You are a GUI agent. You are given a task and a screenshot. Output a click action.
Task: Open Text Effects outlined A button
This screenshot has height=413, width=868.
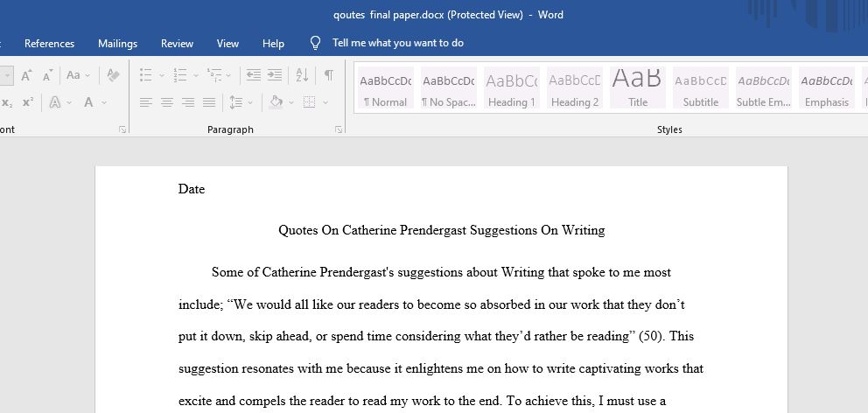pos(55,102)
